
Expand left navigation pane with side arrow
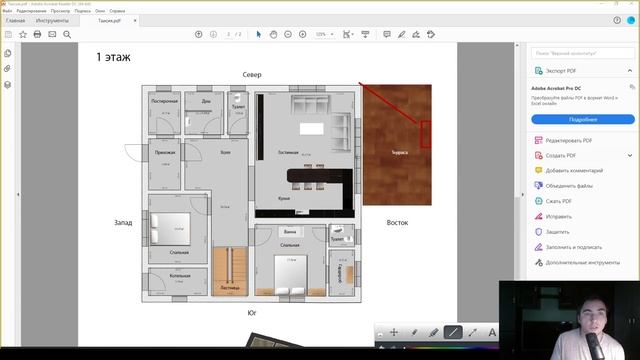(x=18, y=195)
